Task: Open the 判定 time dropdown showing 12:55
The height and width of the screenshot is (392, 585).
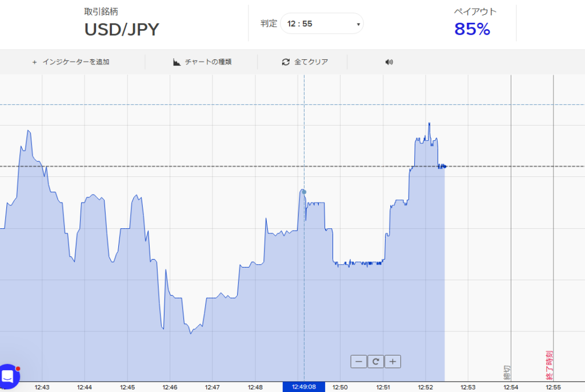Action: (x=322, y=23)
